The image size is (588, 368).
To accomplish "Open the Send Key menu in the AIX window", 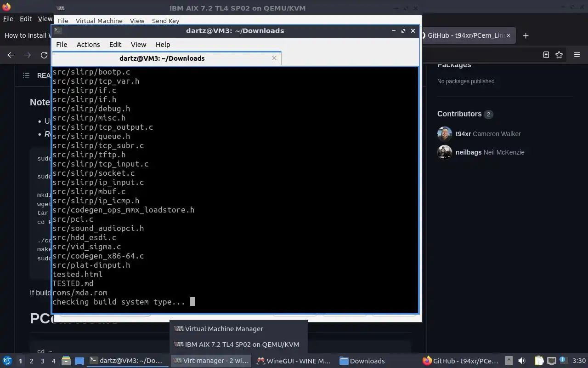I will click(x=165, y=21).
